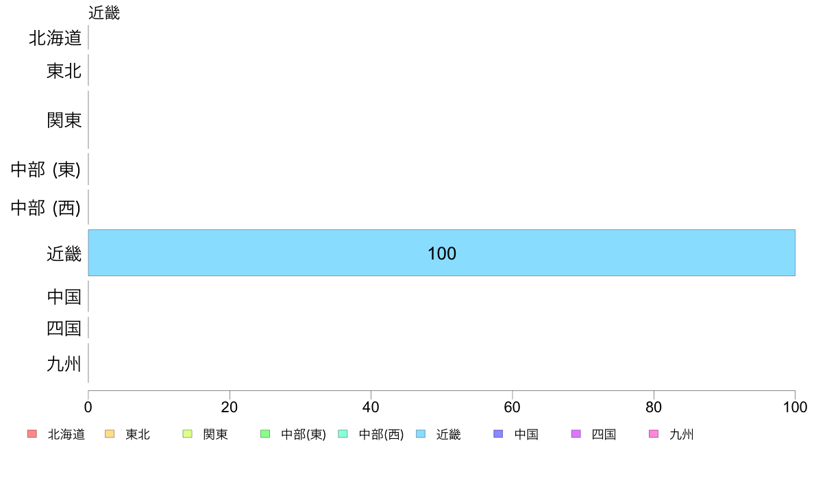Click the 中部 (西) y-axis label
This screenshot has width=814, height=504.
(x=46, y=207)
